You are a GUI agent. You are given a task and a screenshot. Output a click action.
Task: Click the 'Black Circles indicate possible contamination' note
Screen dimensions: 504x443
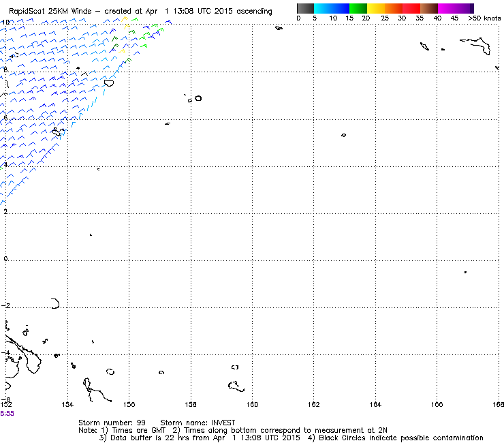[401, 438]
